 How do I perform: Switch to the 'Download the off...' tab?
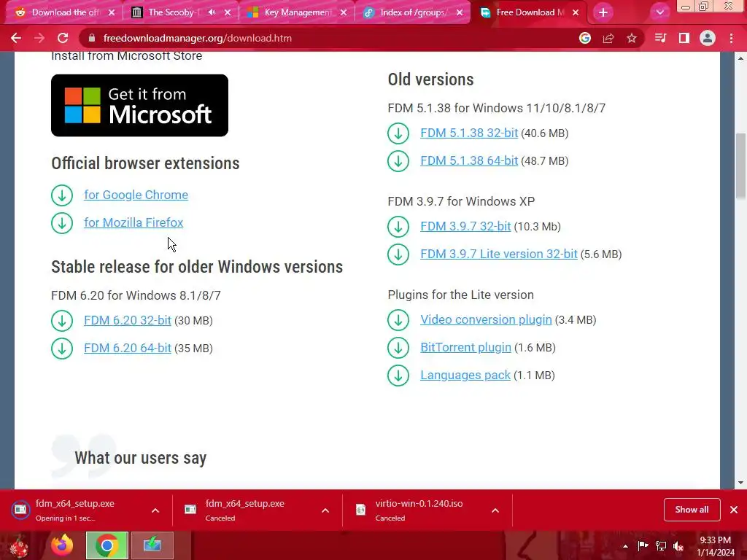tap(64, 12)
